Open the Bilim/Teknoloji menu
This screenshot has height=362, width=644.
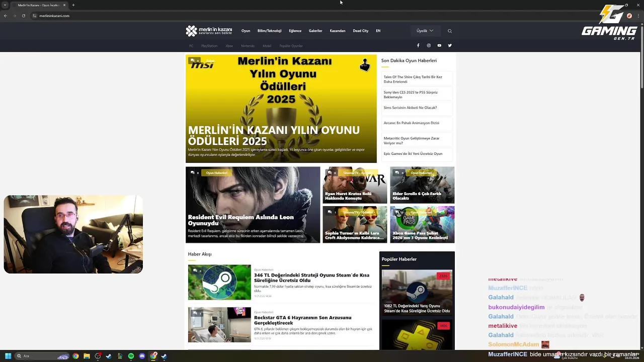269,31
